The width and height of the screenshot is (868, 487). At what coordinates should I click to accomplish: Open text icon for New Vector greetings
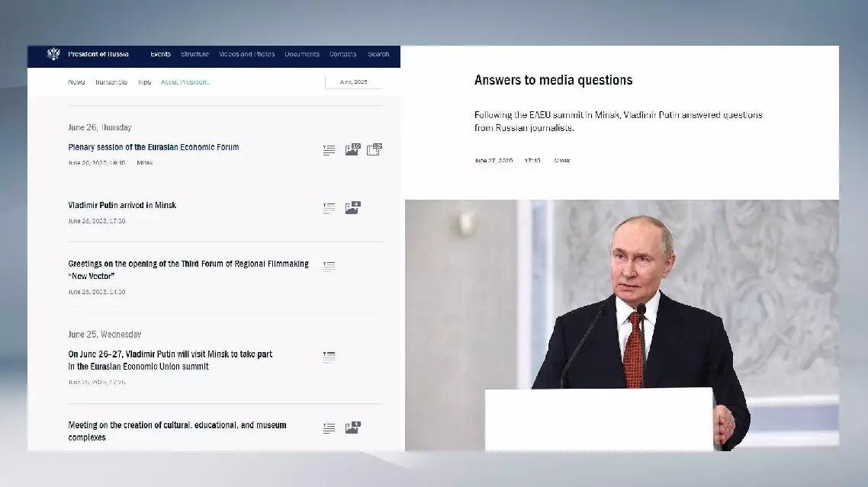point(329,266)
